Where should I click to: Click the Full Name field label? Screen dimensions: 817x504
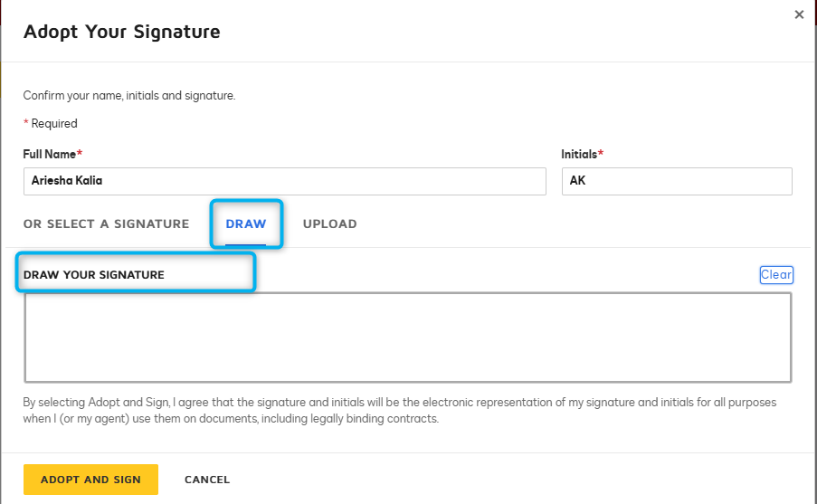coord(50,154)
